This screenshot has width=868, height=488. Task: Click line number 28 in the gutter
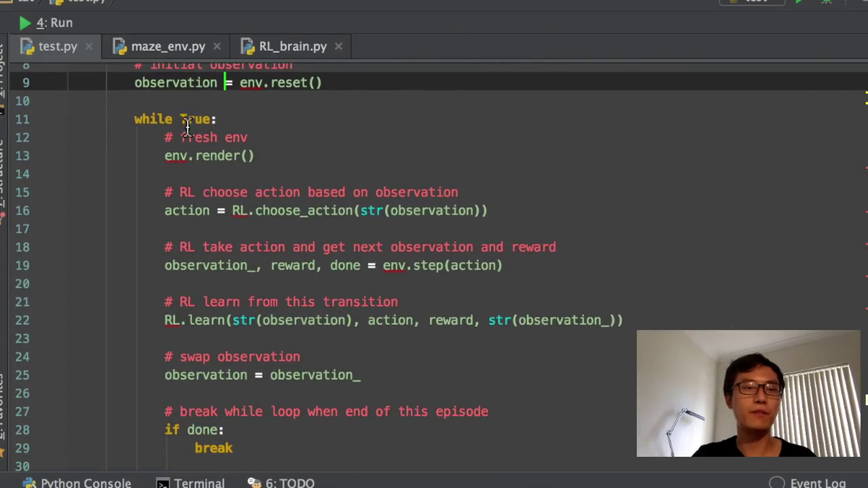pyautogui.click(x=22, y=431)
